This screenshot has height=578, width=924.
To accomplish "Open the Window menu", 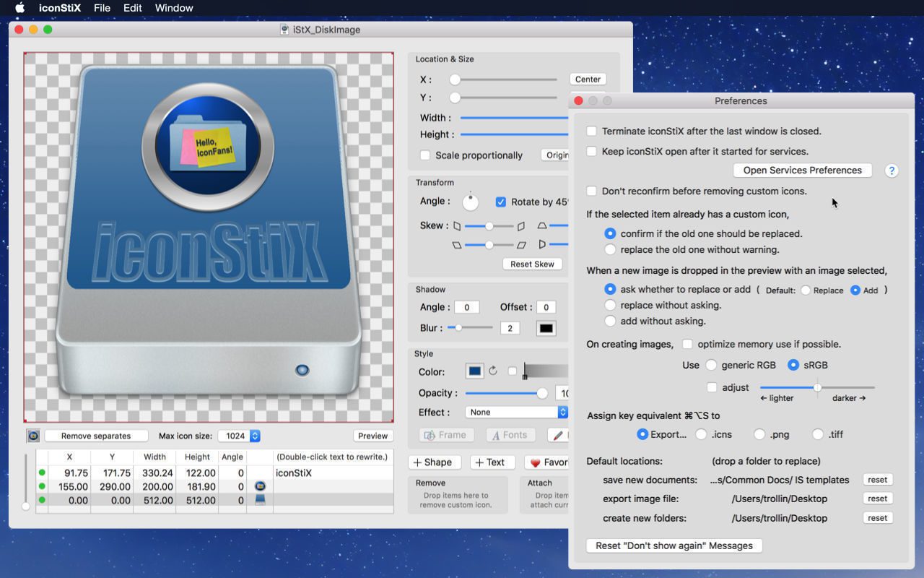I will click(x=173, y=8).
